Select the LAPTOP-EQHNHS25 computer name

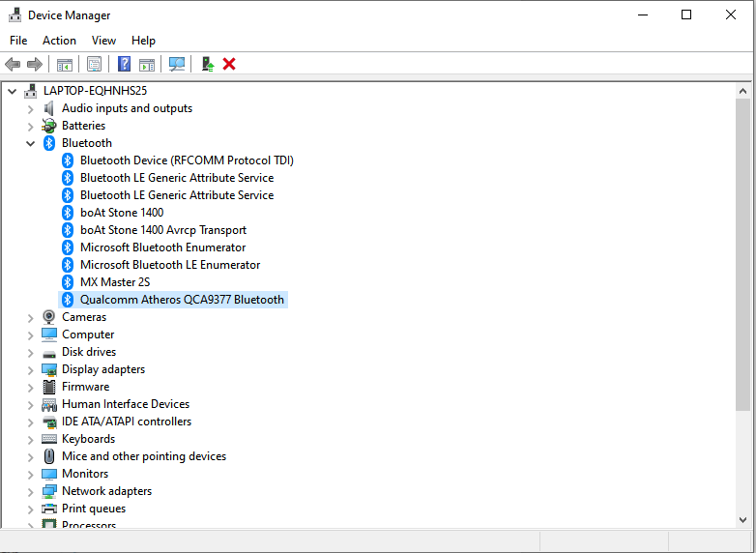coord(95,91)
